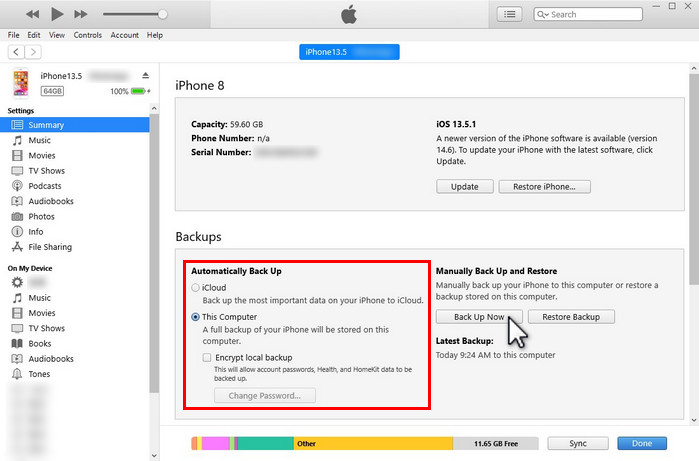699x461 pixels.
Task: Click the gear icon under On My Device
Action: coord(17,282)
